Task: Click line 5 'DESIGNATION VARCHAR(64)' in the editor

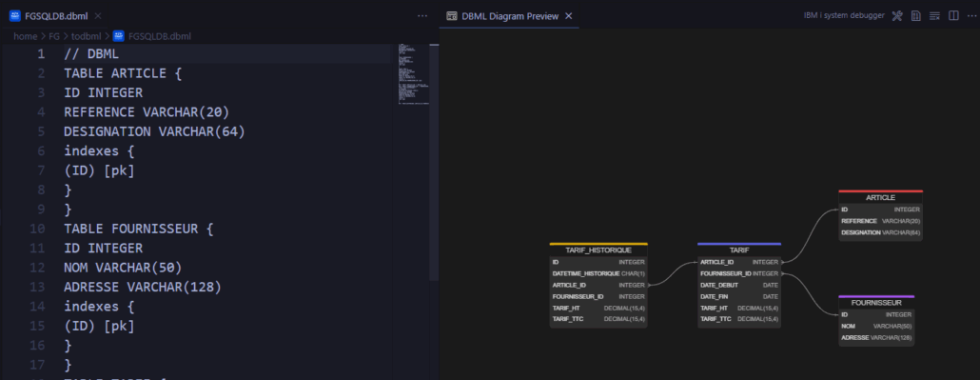Action: coord(154,131)
